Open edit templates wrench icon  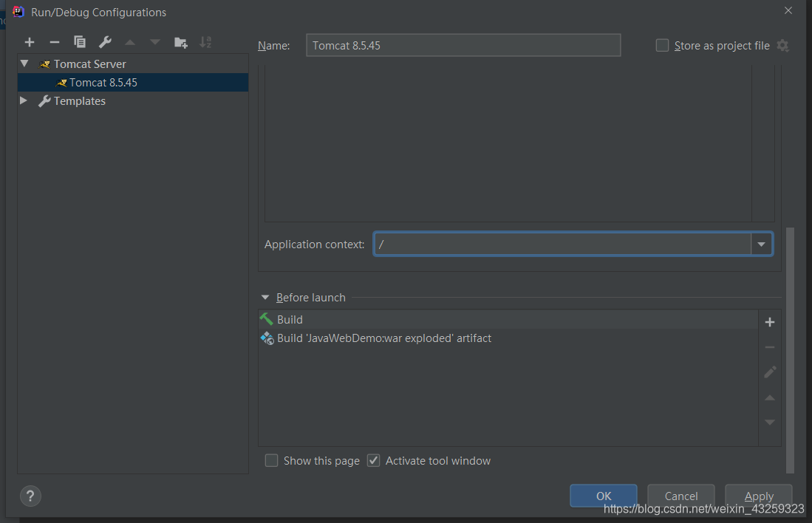[x=105, y=42]
